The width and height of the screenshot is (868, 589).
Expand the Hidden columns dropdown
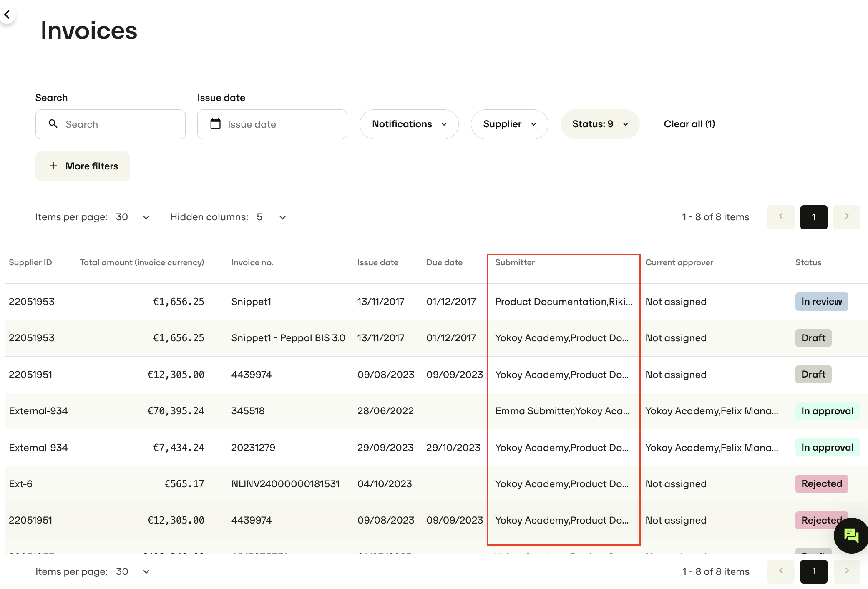click(271, 217)
